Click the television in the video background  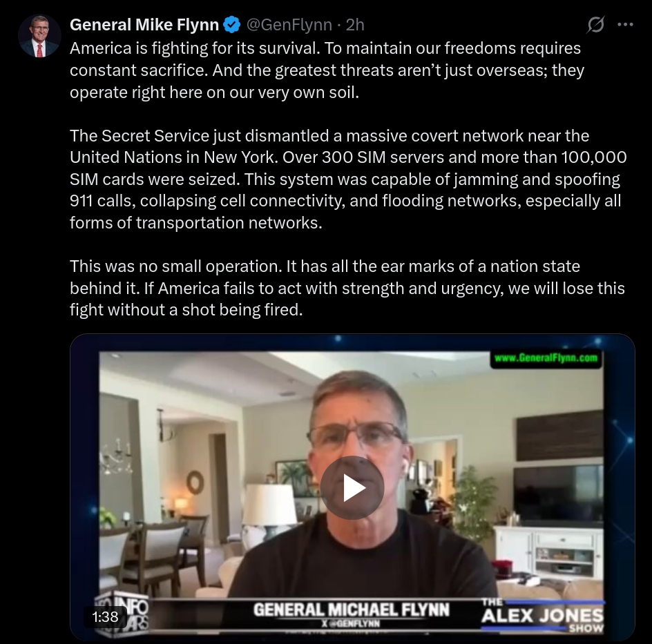[x=559, y=494]
